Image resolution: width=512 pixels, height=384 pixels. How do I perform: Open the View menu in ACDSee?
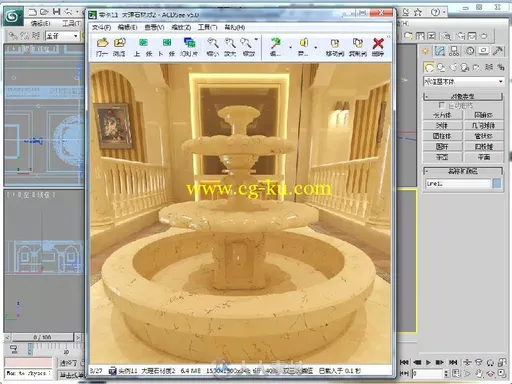[x=154, y=27]
